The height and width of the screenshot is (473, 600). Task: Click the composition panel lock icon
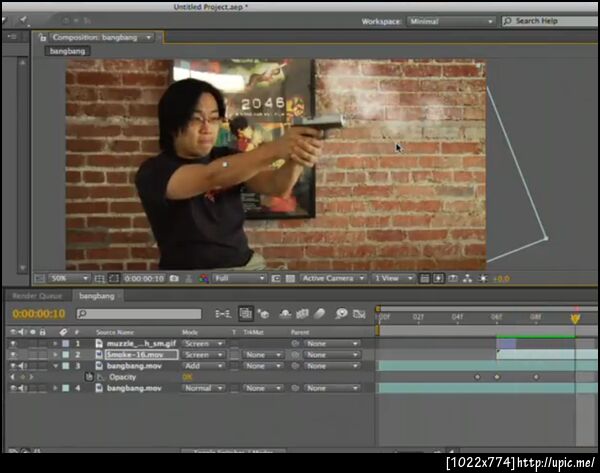pyautogui.click(x=42, y=38)
